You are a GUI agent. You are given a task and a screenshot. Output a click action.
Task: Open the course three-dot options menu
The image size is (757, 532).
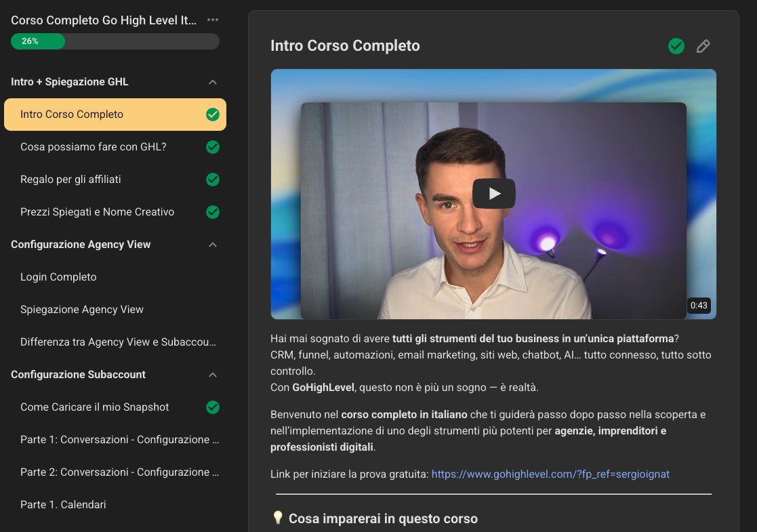tap(212, 20)
